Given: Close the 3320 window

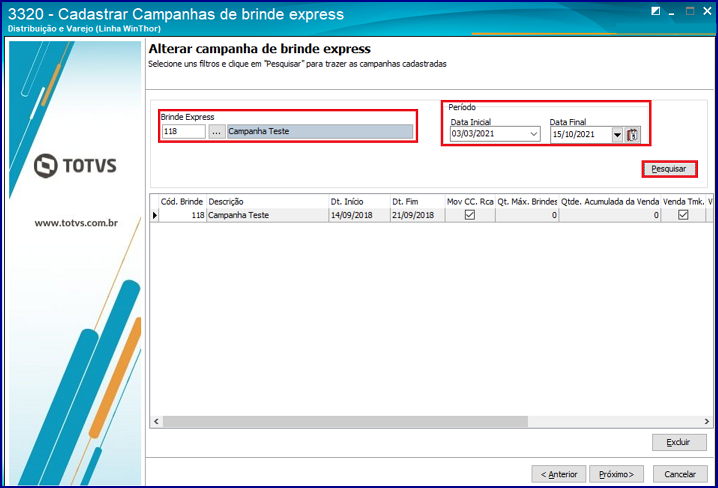Looking at the screenshot, I should (707, 11).
